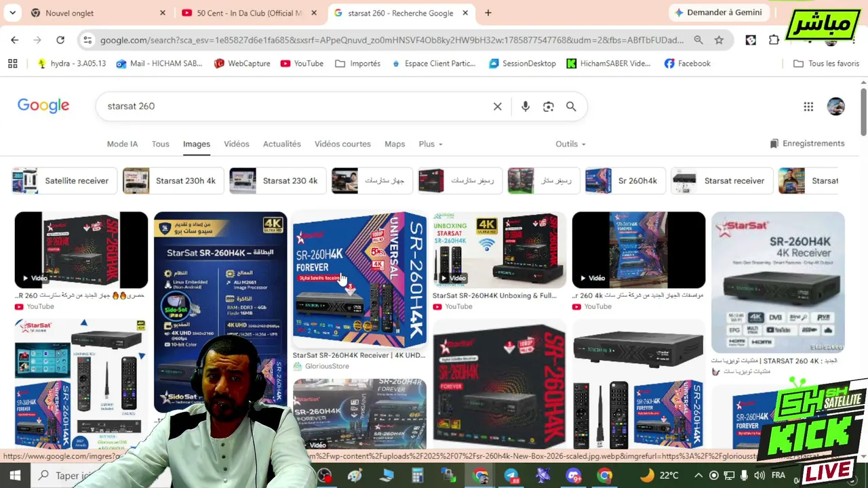Open the Importés bookmarks folder
868x488 pixels.
pos(357,64)
